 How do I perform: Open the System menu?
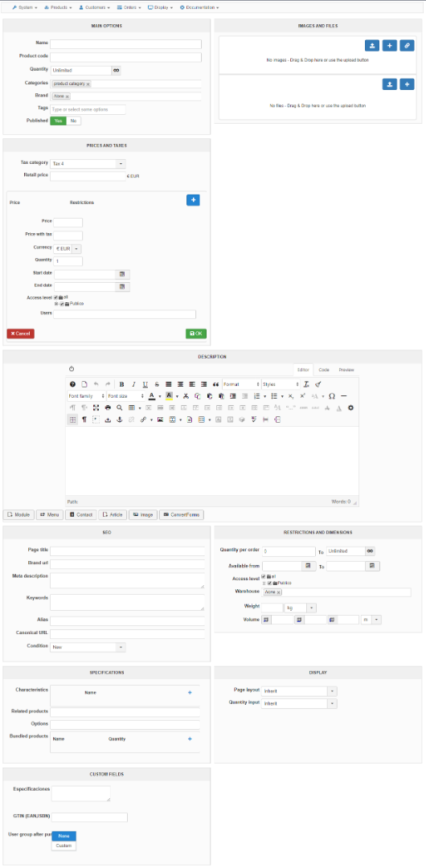[x=24, y=8]
